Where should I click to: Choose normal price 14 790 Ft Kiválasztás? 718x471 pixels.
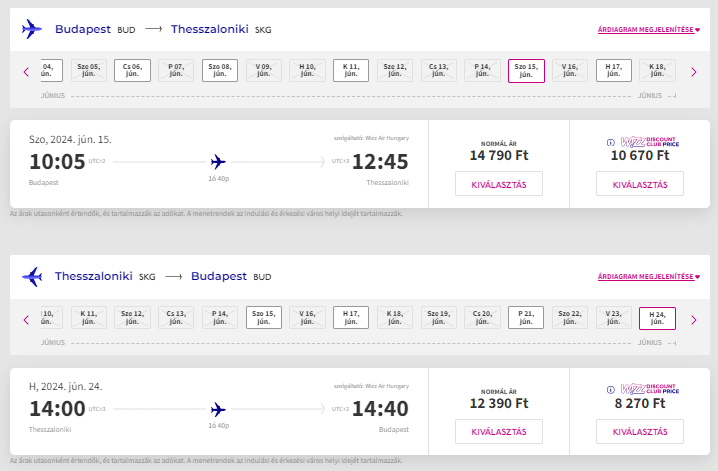498,184
